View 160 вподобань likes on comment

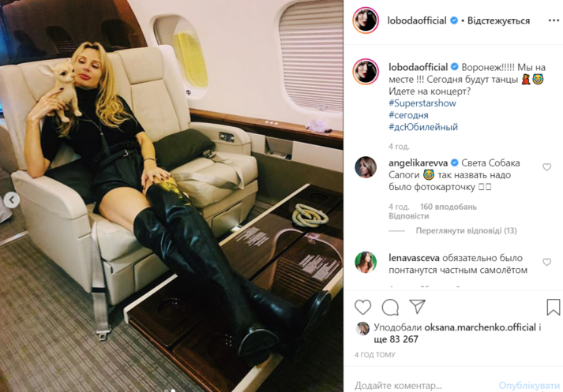pyautogui.click(x=449, y=207)
